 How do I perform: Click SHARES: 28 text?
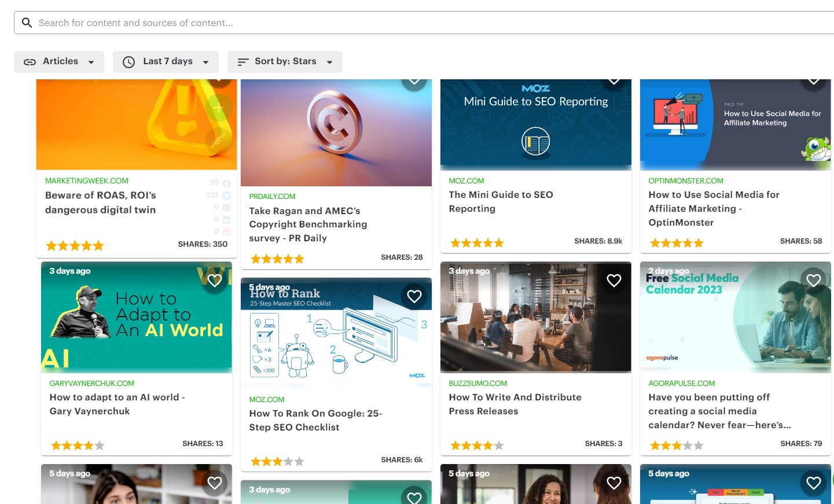click(x=402, y=257)
